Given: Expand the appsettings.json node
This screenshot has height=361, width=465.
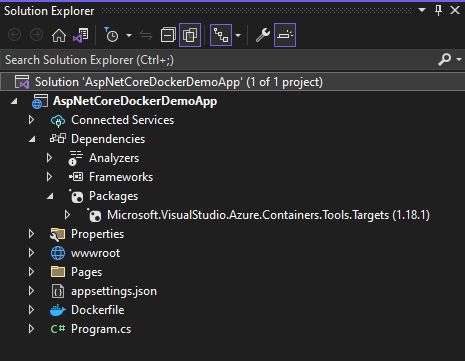Looking at the screenshot, I should click(x=31, y=291).
